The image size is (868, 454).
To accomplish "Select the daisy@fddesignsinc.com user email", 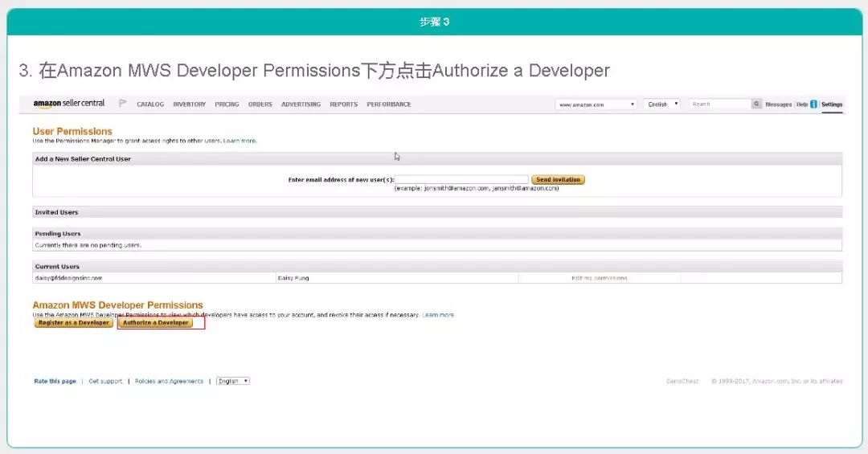I will click(68, 278).
